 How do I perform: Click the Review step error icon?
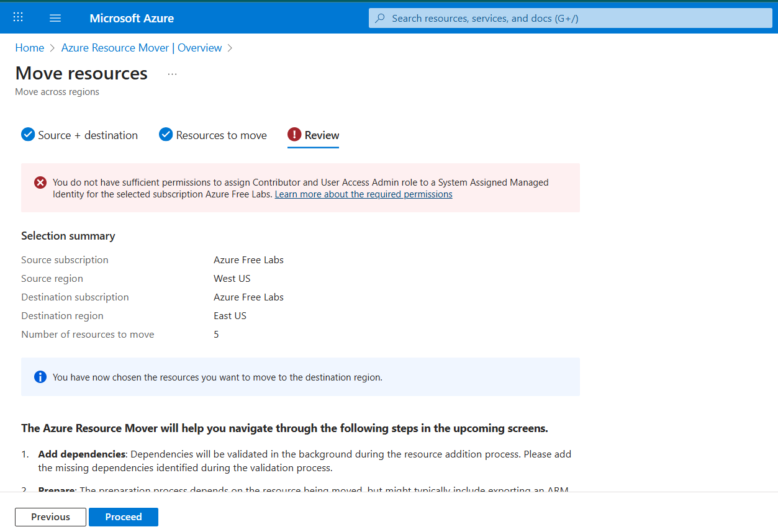point(294,135)
